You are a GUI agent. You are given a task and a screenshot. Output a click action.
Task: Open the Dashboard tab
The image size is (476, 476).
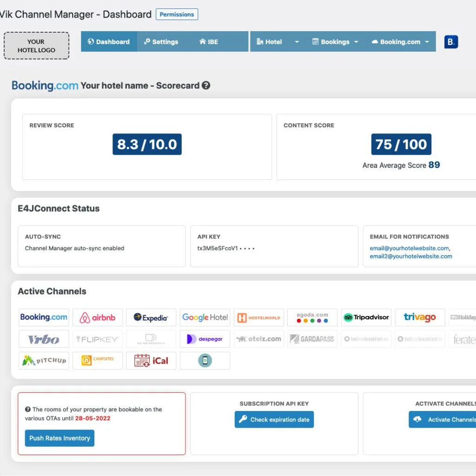click(x=109, y=41)
